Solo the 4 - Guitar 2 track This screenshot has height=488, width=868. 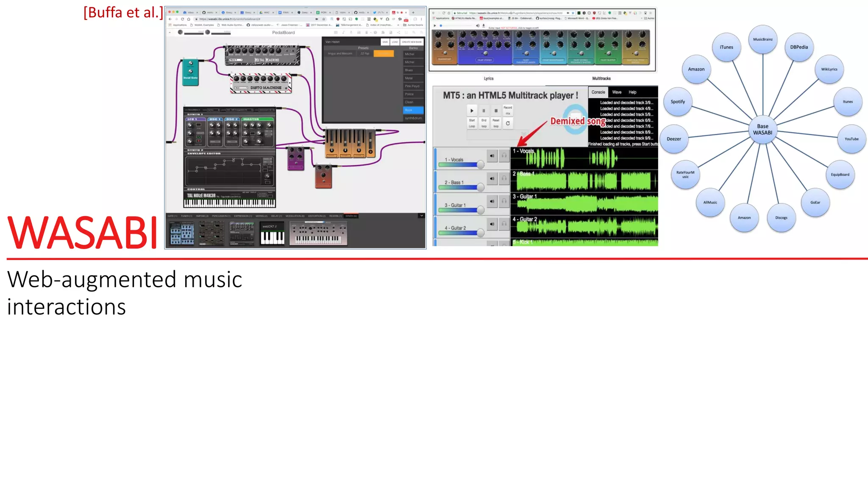click(504, 224)
